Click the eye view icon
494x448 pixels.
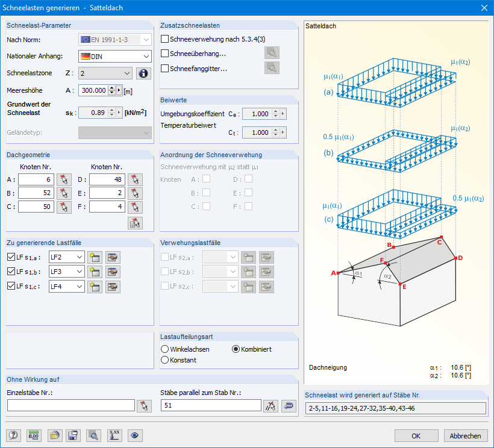click(x=135, y=436)
